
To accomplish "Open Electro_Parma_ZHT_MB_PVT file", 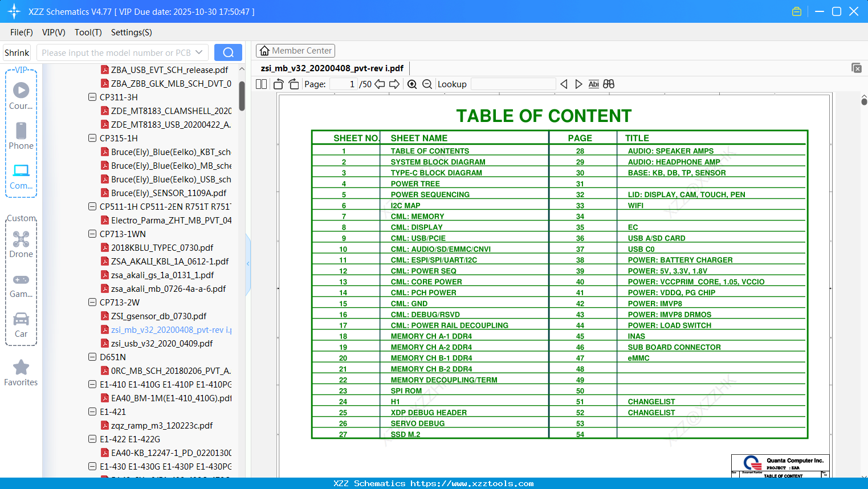I will (166, 221).
